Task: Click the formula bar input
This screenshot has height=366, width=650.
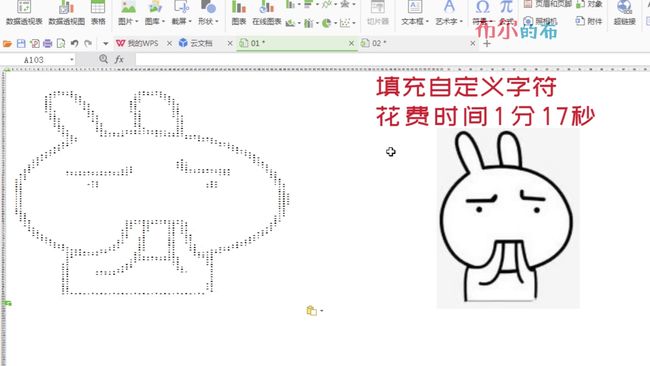Action: click(x=392, y=60)
